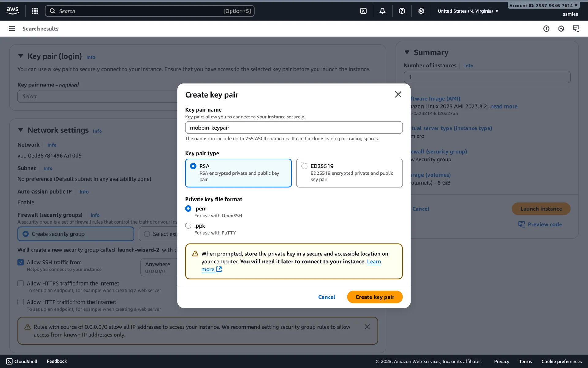Click the Key pair name input field
The height and width of the screenshot is (368, 588).
coord(293,128)
